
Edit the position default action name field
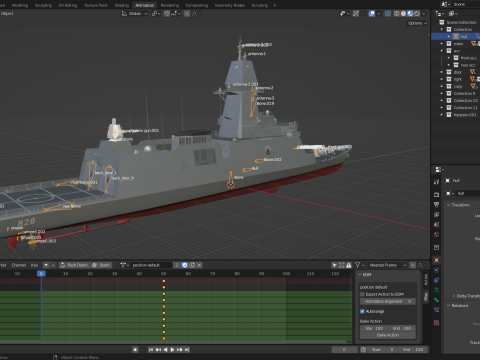pyautogui.click(x=152, y=265)
